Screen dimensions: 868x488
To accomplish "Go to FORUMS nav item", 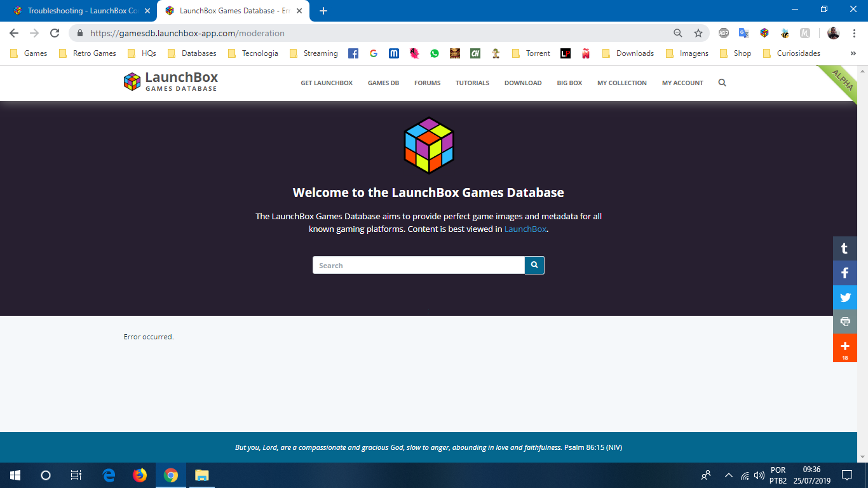I will click(x=427, y=83).
